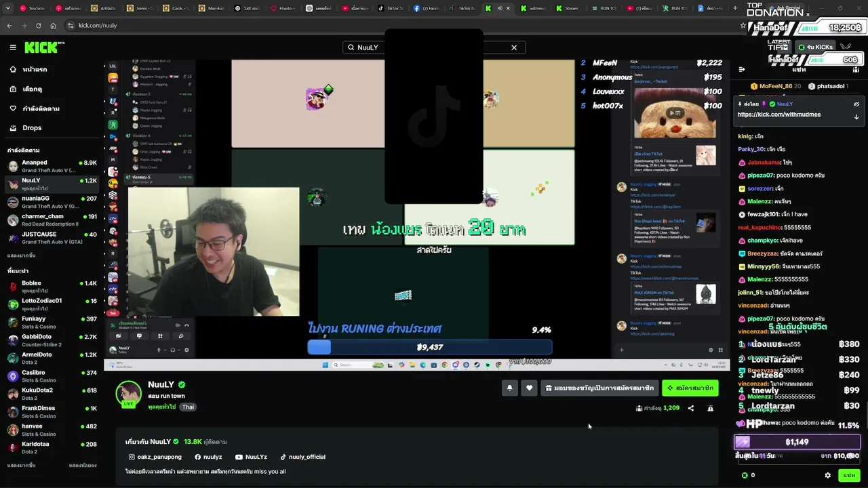This screenshot has width=868, height=488.
Task: Open nuaniaGG channel in the sidebar
Action: (52, 202)
